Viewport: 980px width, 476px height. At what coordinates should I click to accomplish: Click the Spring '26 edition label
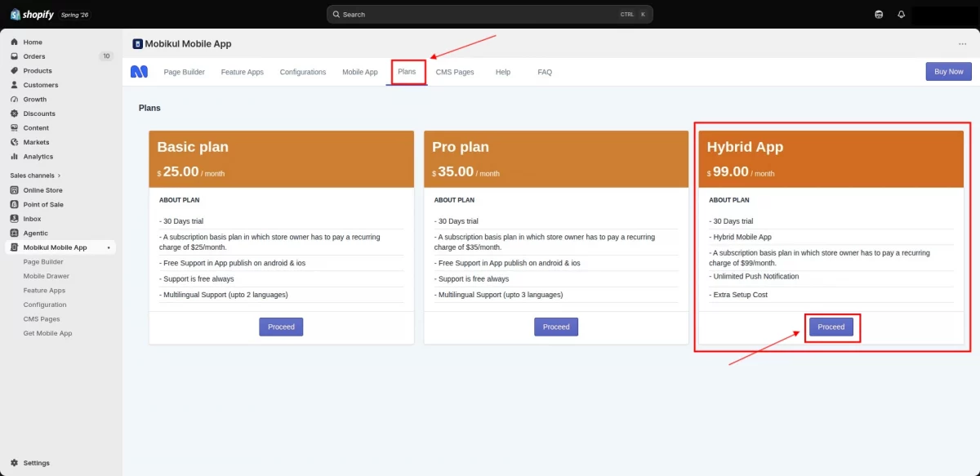(x=74, y=15)
